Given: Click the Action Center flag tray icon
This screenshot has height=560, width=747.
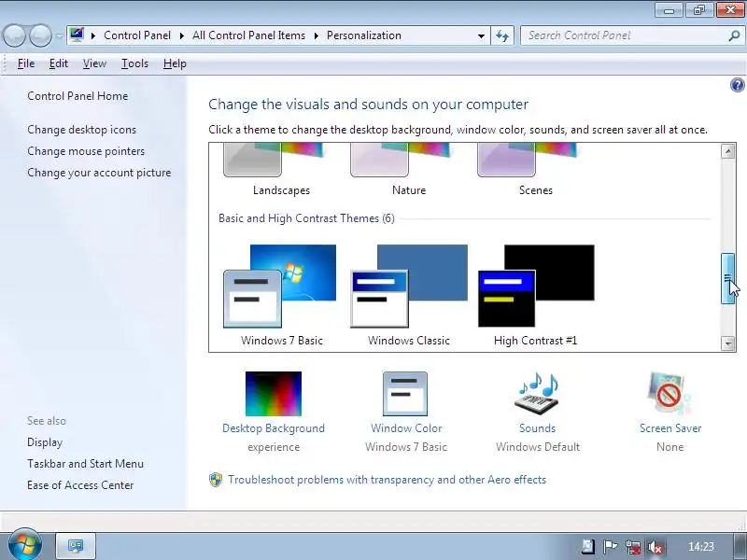Looking at the screenshot, I should (x=610, y=547).
